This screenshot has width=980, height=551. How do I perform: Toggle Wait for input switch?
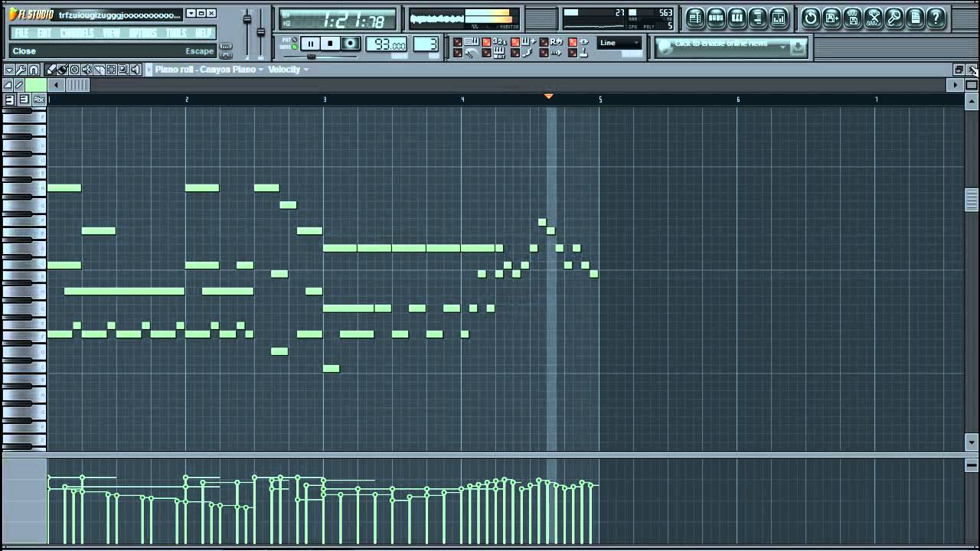(x=486, y=53)
